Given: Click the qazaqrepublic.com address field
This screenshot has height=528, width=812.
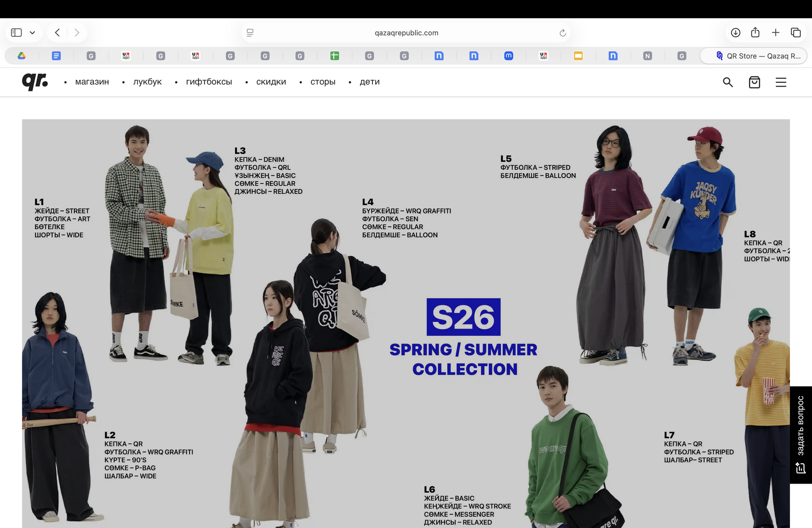Looking at the screenshot, I should pos(406,33).
